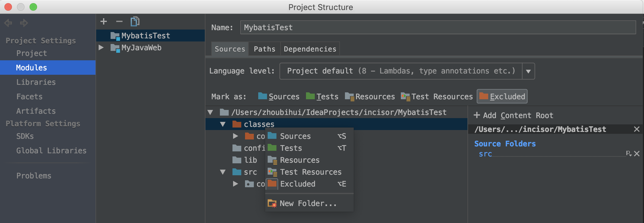
Task: Mark as Resources in toolbar
Action: pos(370,96)
